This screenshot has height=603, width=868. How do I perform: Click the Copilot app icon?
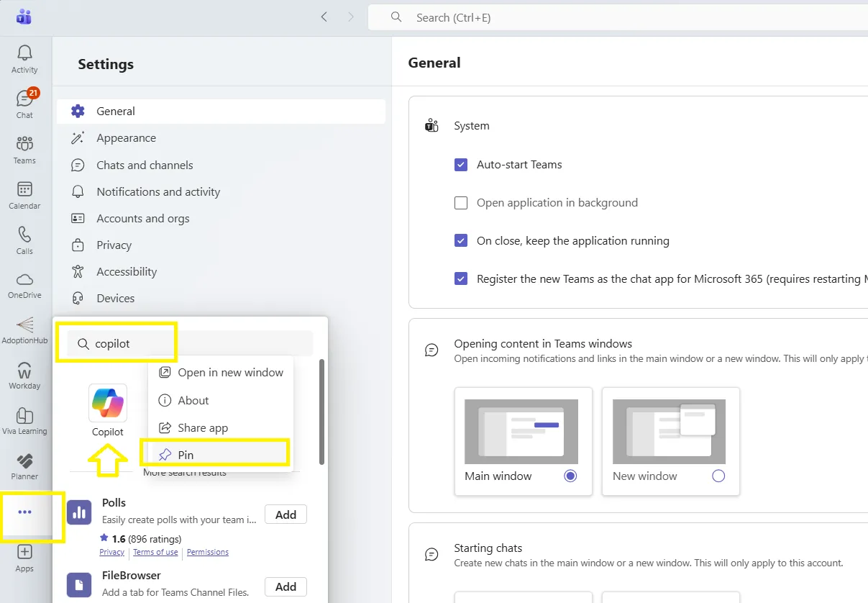click(108, 404)
